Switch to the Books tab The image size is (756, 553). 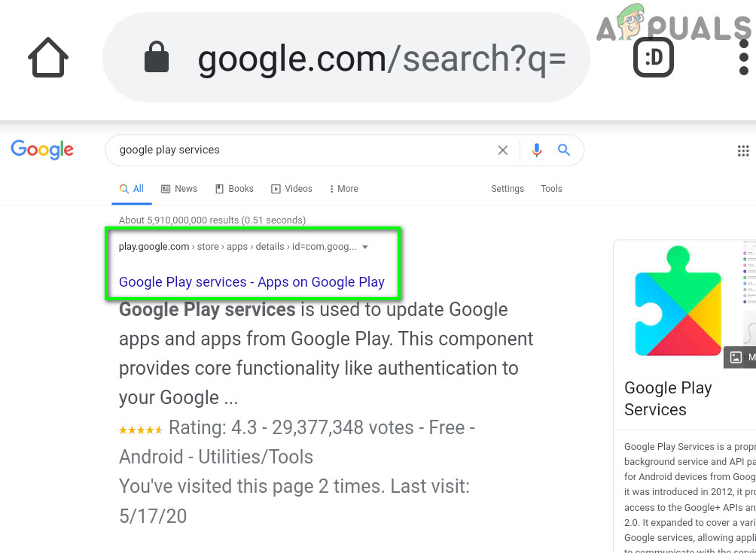[234, 189]
